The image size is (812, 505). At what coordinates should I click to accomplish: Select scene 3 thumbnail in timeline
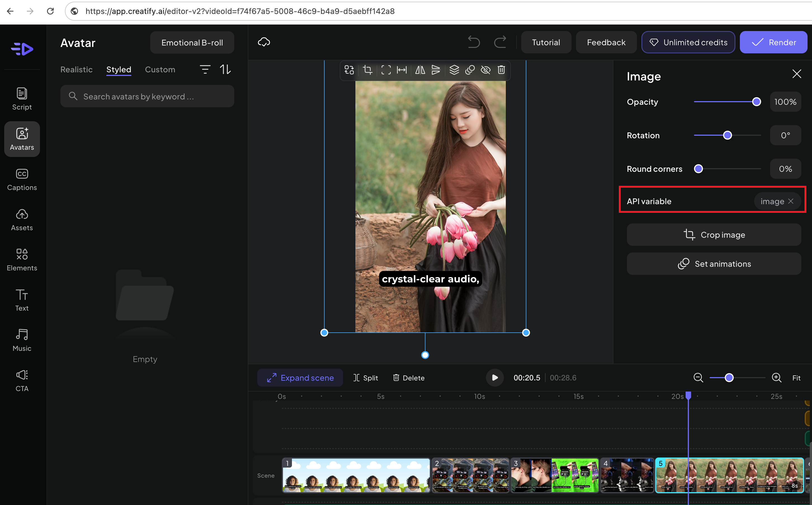554,475
